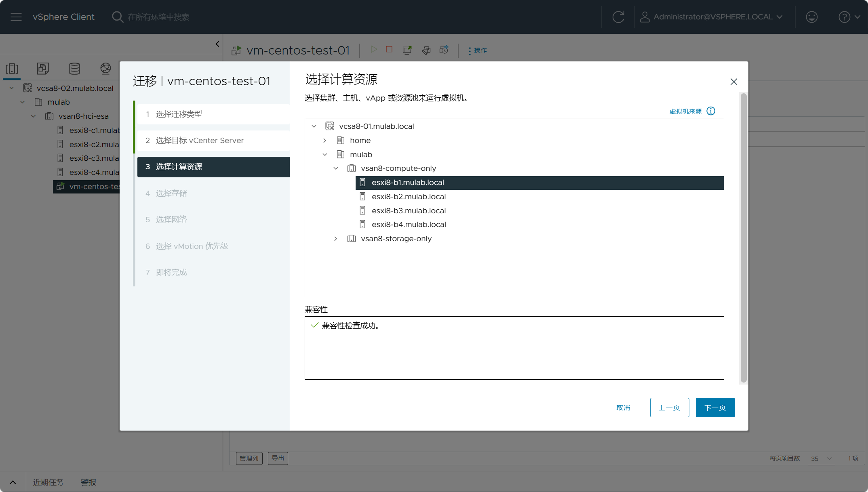Open the 操作 actions menu
The width and height of the screenshot is (868, 492).
(477, 50)
